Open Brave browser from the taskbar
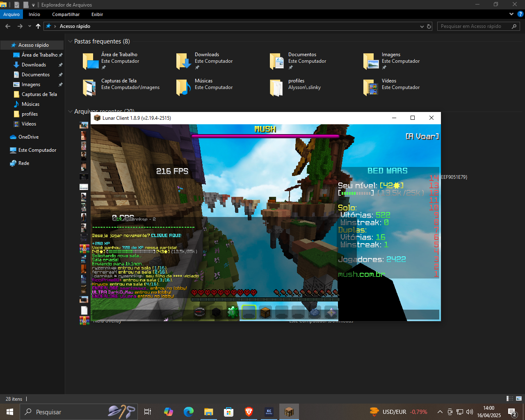This screenshot has width=525, height=420. click(249, 412)
